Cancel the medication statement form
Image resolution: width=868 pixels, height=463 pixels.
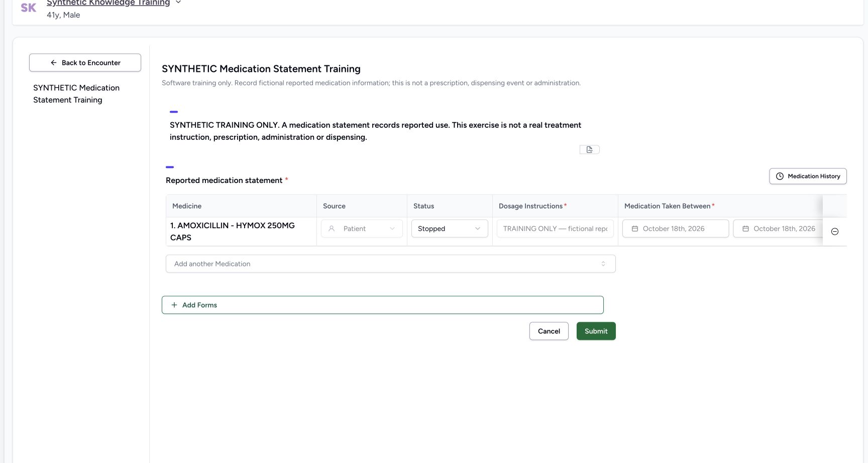click(549, 331)
